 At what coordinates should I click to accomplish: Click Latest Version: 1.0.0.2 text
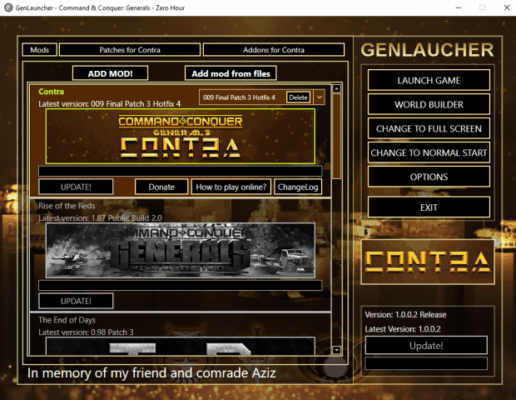(402, 329)
